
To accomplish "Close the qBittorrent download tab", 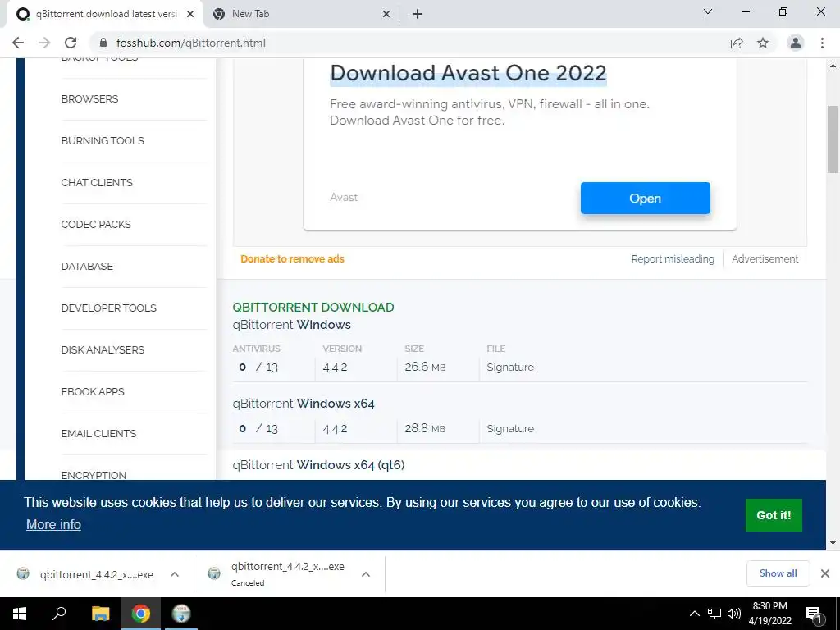I will 190,15.
